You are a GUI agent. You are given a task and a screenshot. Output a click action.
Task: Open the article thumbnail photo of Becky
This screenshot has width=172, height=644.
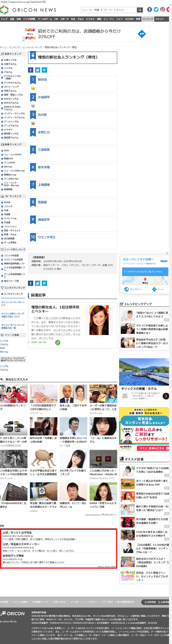click(99, 320)
